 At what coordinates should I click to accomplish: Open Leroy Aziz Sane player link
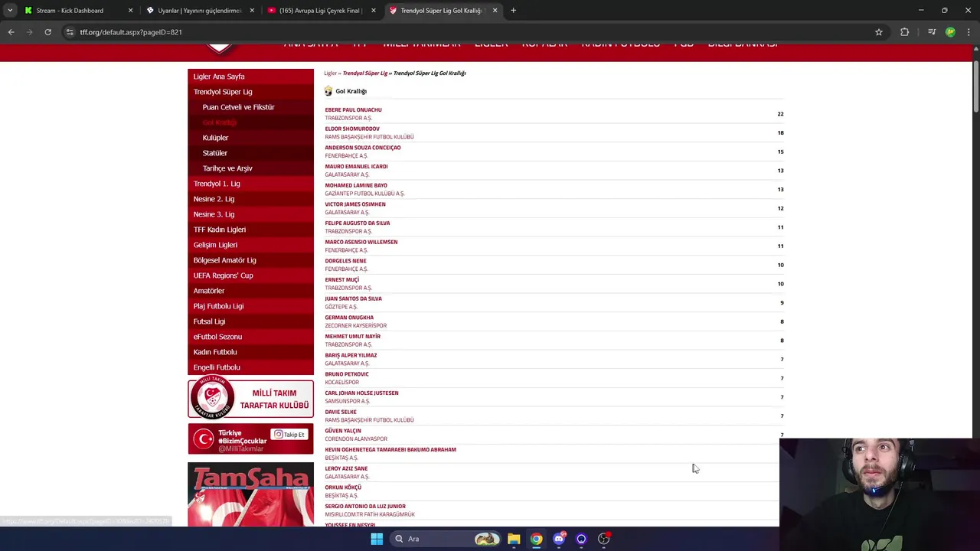click(x=346, y=468)
